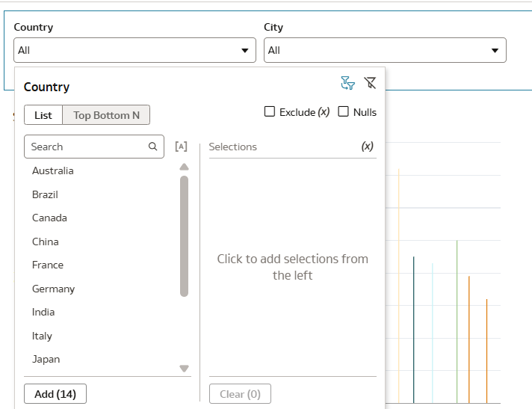Click the Clear (0) button
Screen dimensions: 532x409
click(240, 393)
